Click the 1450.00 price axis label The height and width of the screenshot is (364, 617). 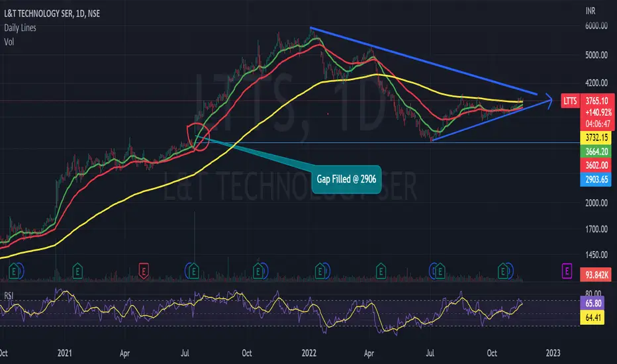[x=596, y=255]
